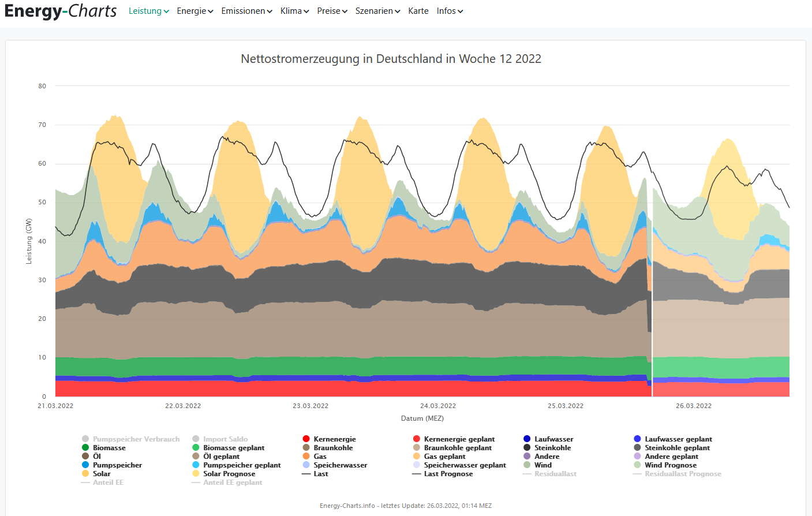Expand the Klima menu
Image resolution: width=812 pixels, height=516 pixels.
[x=294, y=11]
